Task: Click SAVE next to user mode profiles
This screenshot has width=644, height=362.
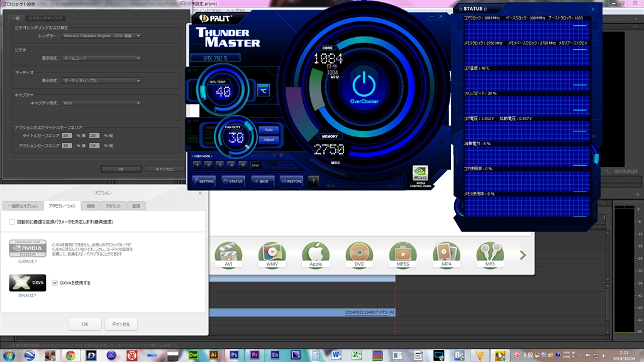Action: pyautogui.click(x=255, y=165)
